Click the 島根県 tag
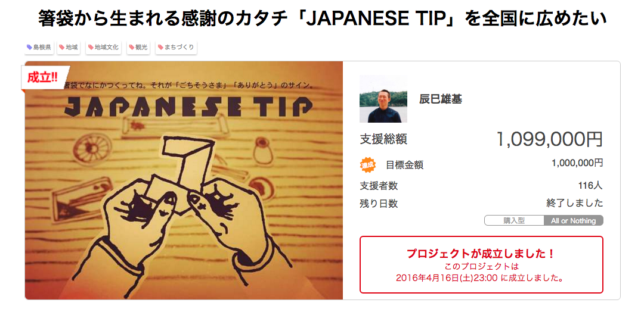 pyautogui.click(x=39, y=48)
